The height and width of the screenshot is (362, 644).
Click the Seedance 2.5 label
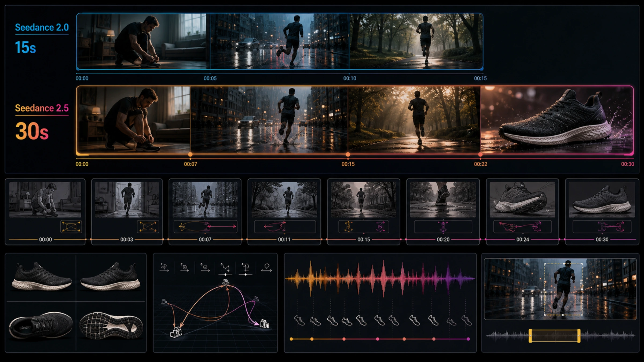tap(42, 108)
